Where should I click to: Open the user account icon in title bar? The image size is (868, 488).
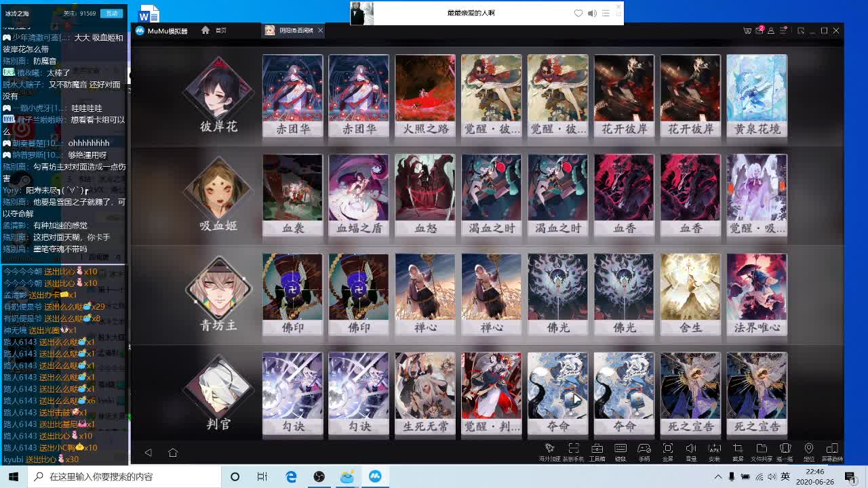[x=771, y=30]
